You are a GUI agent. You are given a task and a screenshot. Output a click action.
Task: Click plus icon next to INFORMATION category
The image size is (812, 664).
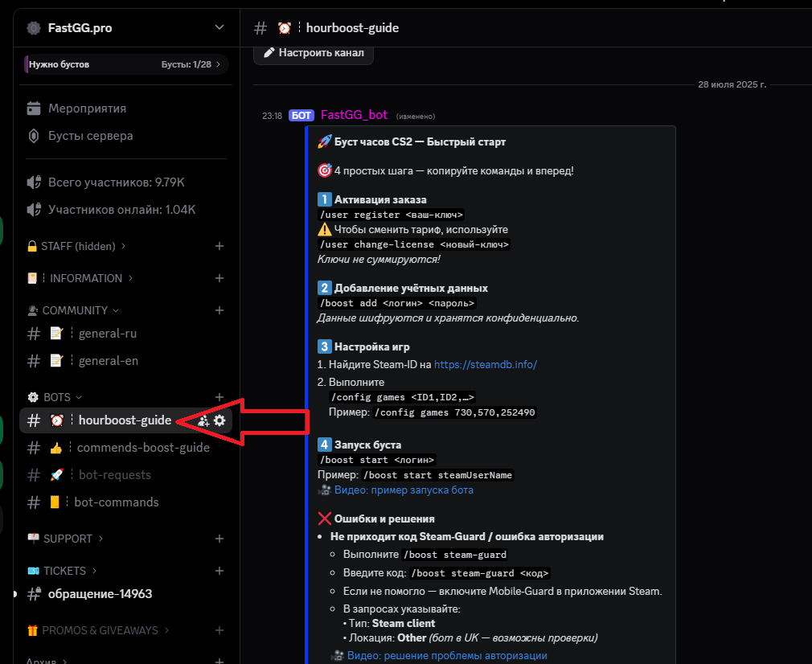coord(219,278)
